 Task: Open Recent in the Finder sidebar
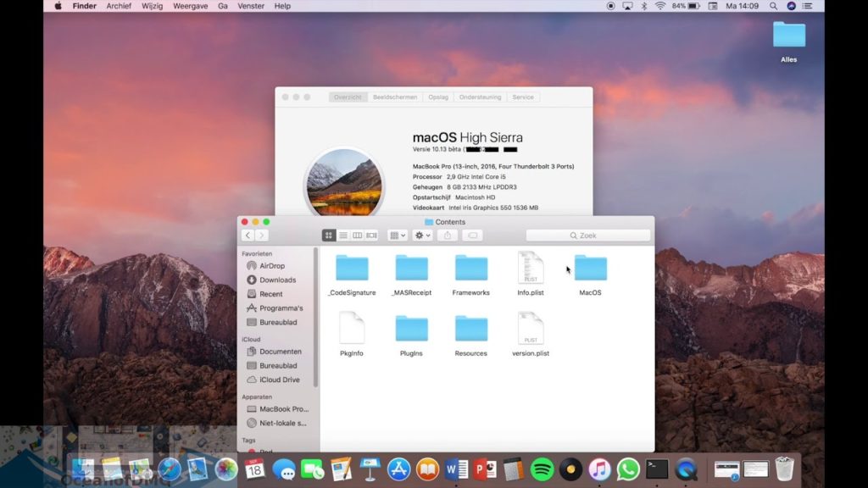click(x=265, y=294)
